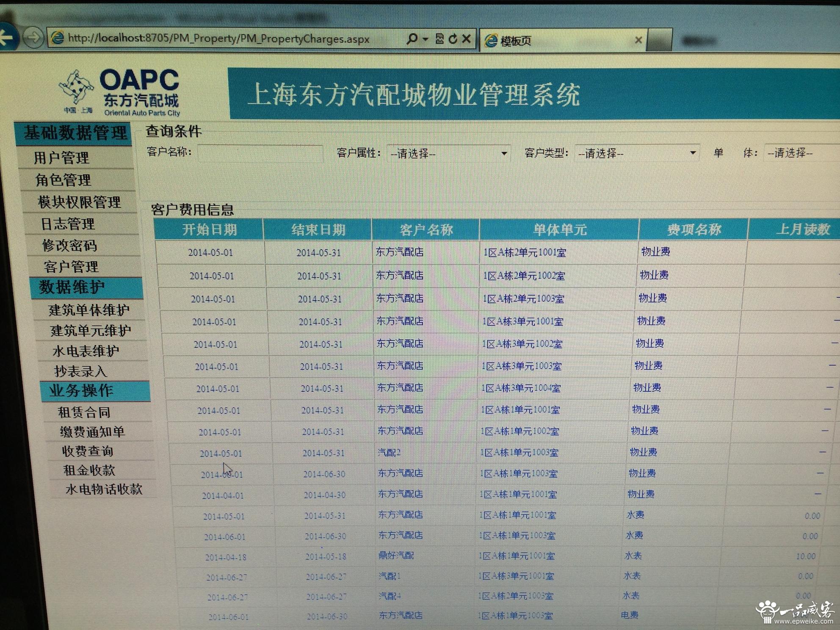Click the end date cell 2014-04-30
The height and width of the screenshot is (630, 840).
[x=324, y=495]
